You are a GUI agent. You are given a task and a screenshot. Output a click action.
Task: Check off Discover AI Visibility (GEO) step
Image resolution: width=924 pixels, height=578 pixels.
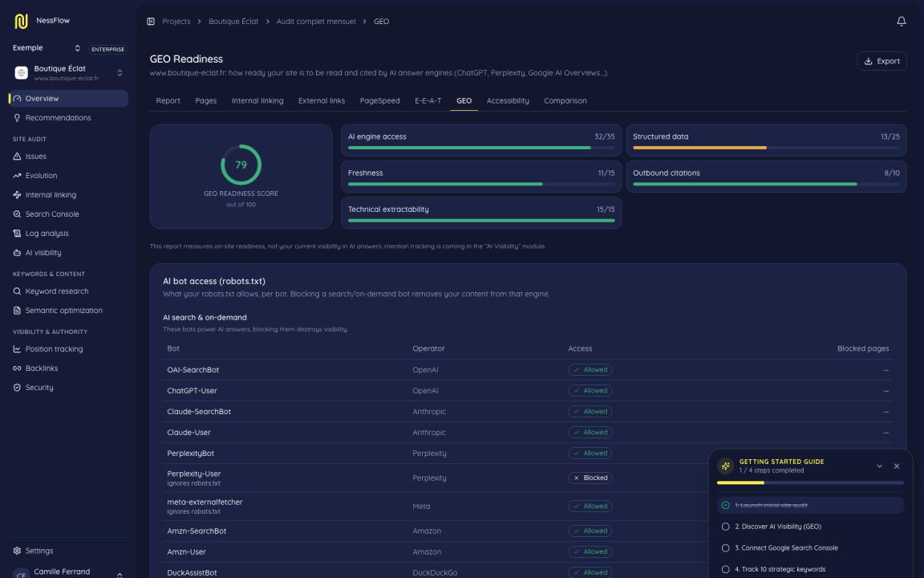point(725,527)
